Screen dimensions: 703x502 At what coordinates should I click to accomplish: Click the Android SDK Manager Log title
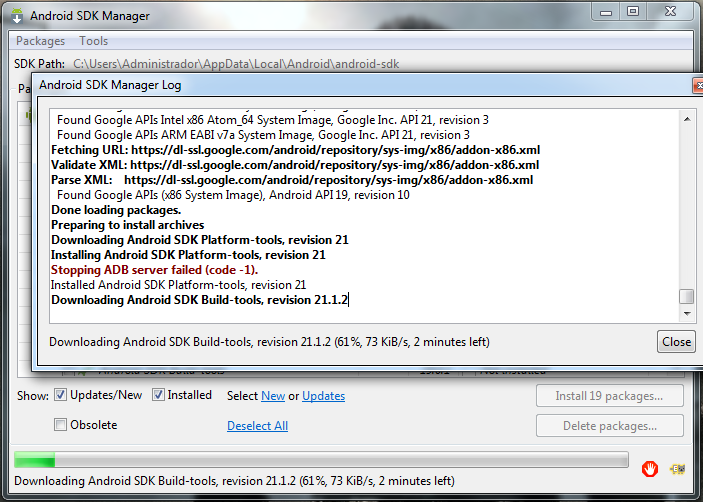[110, 85]
